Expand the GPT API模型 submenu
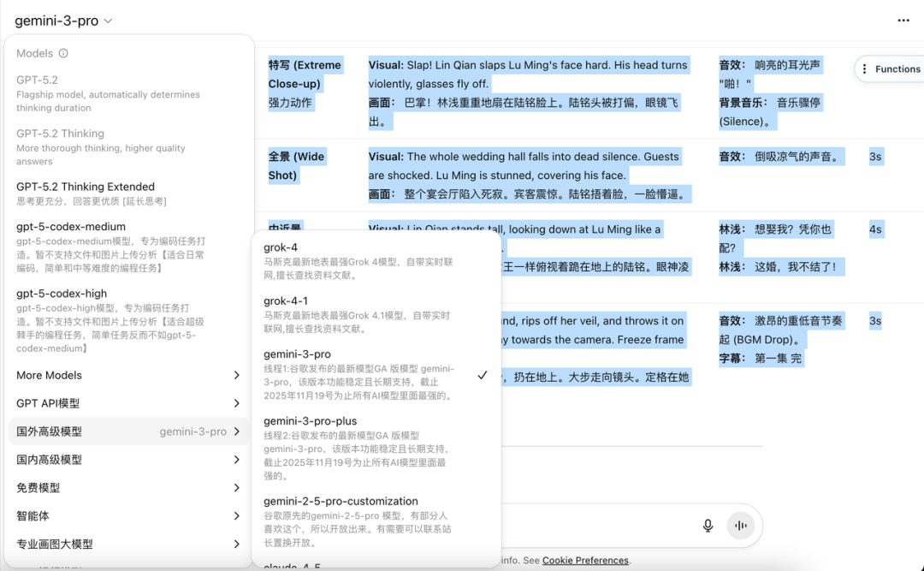 (128, 403)
